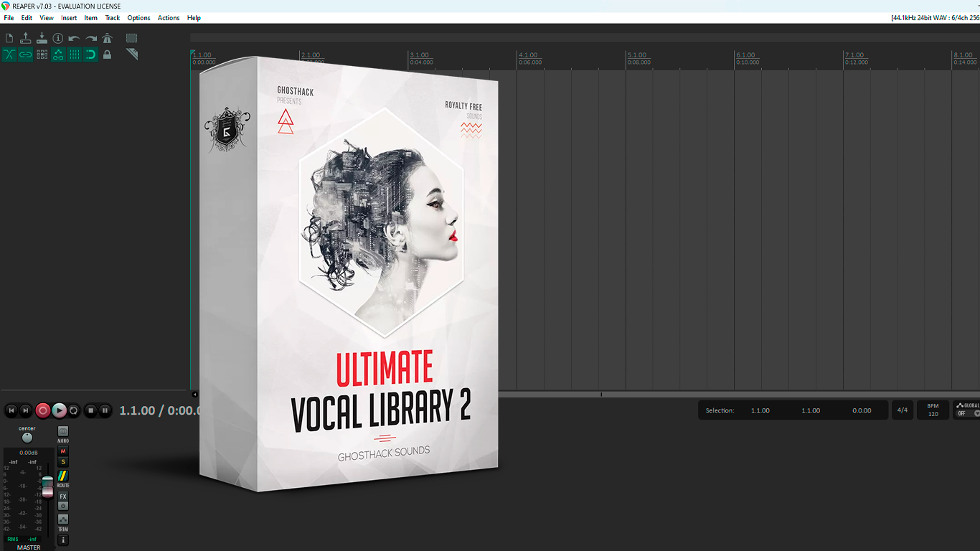Image resolution: width=980 pixels, height=551 pixels.
Task: Open project using upload arrow icon
Action: [26, 38]
